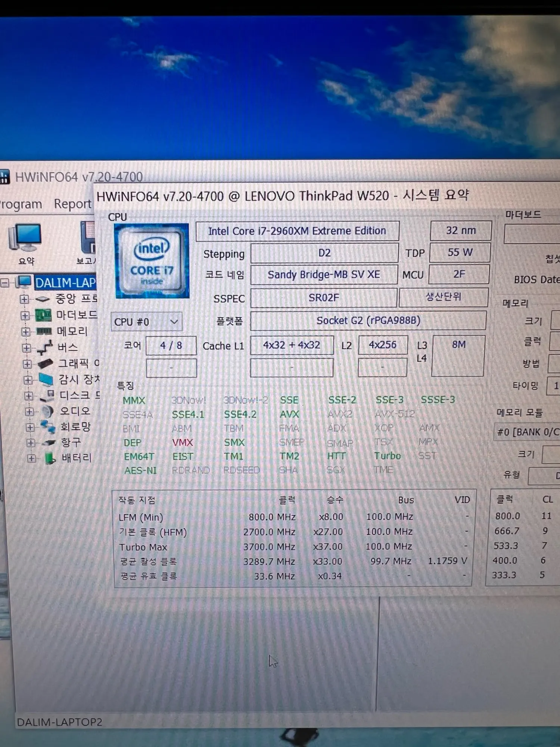
Task: Click the SSSE-3 feature flag
Action: [438, 400]
